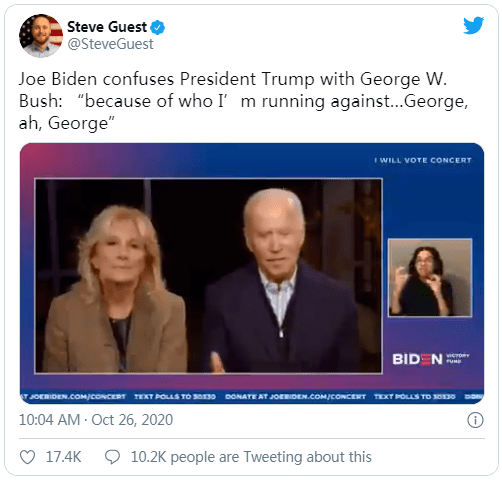
Task: Play the embedded Biden video
Action: pyautogui.click(x=252, y=273)
